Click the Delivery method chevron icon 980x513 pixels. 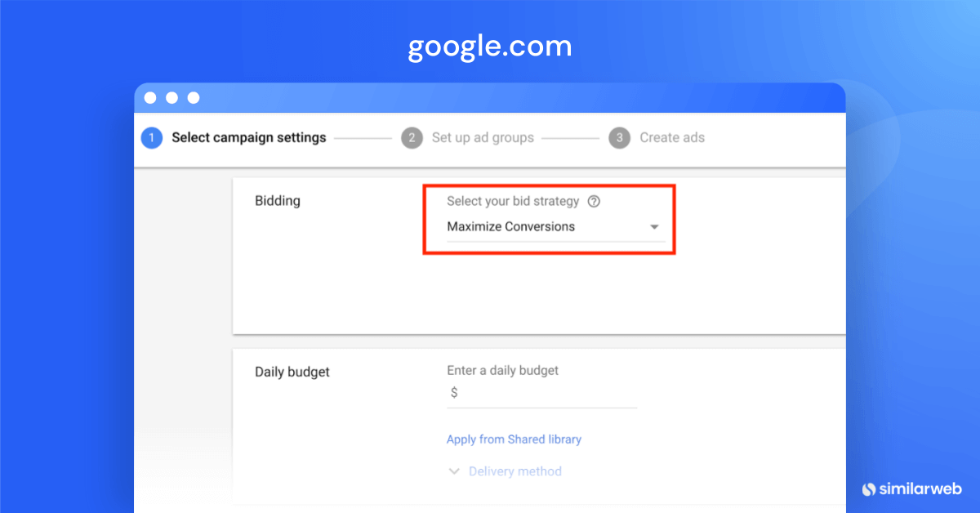point(454,471)
